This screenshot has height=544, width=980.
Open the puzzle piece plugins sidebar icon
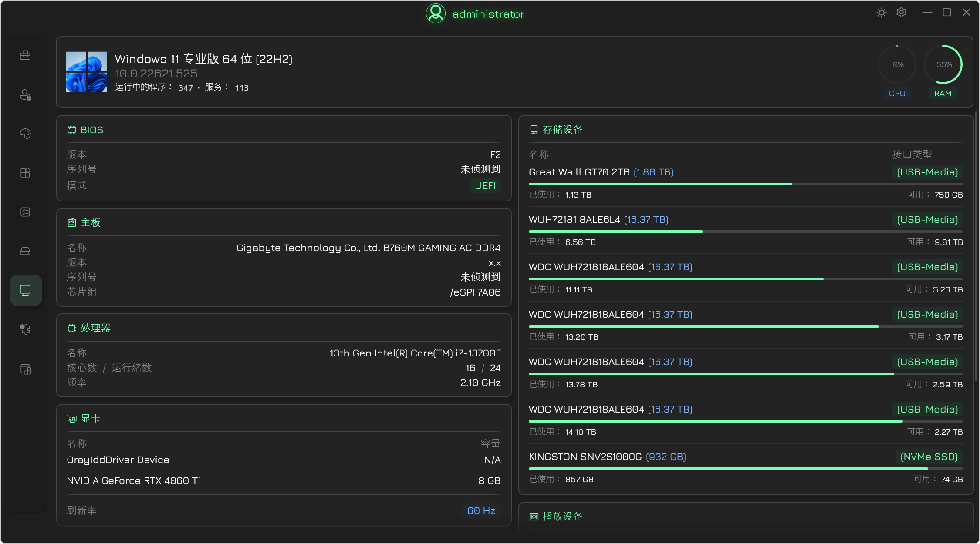click(25, 329)
